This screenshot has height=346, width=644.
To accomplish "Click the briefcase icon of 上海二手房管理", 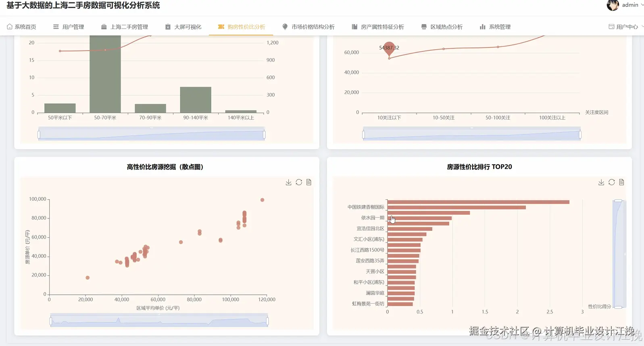I will click(104, 27).
